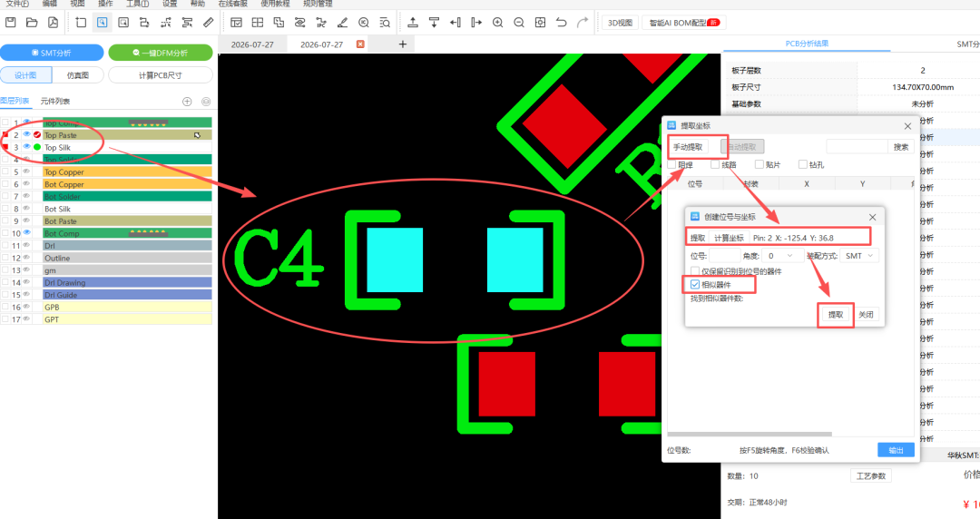Add a layer with the plus circle icon

[187, 102]
